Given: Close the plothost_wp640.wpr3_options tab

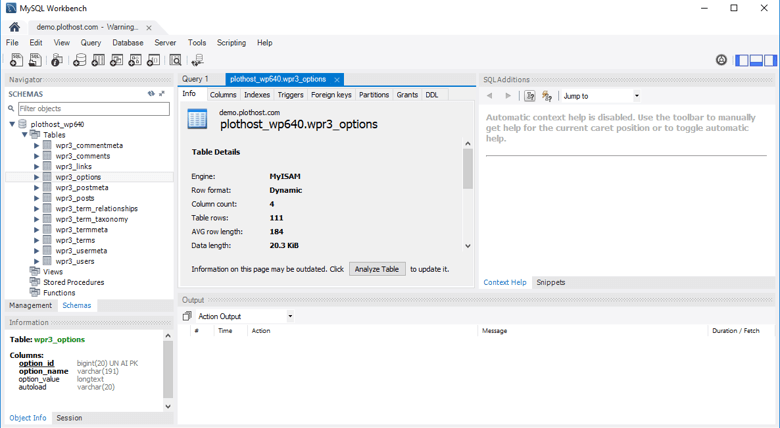Looking at the screenshot, I should click(x=337, y=80).
